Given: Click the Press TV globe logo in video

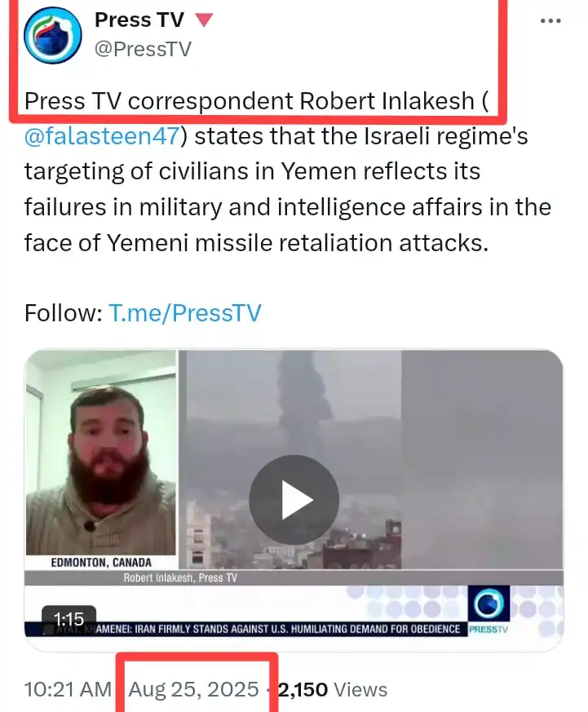Looking at the screenshot, I should point(489,604).
